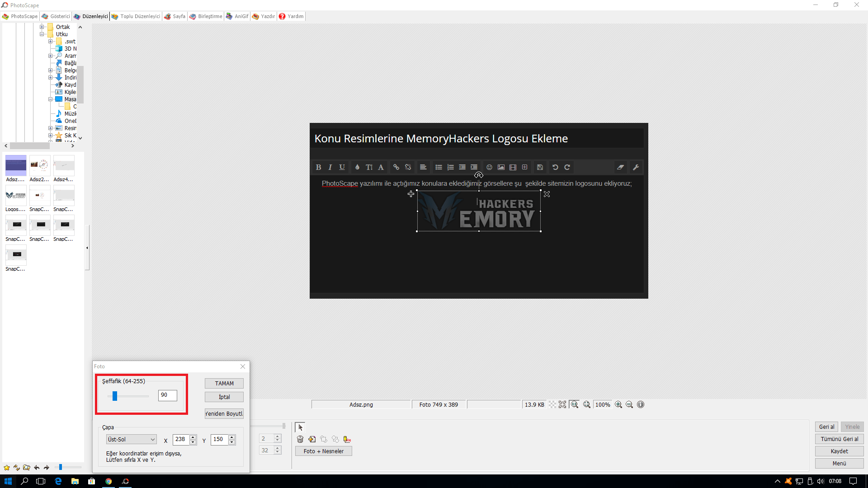Expand the Ortak folder node
868x488 pixels.
click(x=42, y=27)
